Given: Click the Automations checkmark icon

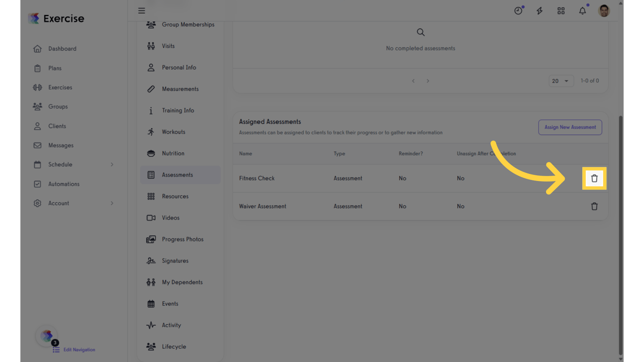Looking at the screenshot, I should (x=37, y=184).
